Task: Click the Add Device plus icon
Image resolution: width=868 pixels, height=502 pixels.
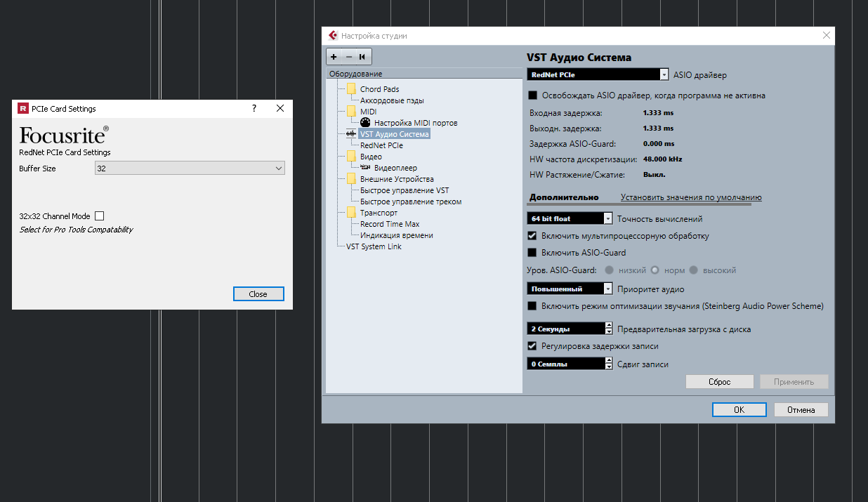Action: click(x=334, y=57)
